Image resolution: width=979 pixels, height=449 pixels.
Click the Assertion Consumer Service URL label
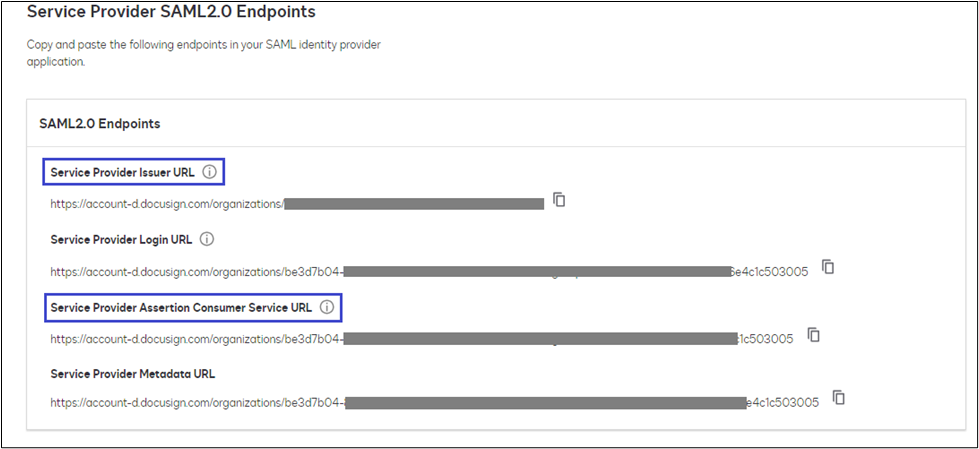click(181, 307)
